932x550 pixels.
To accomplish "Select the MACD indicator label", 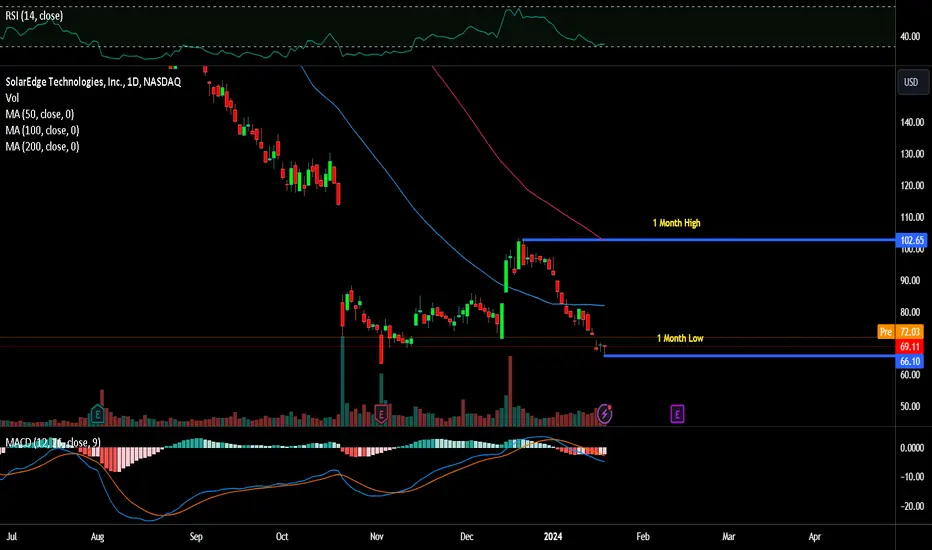I will coord(53,442).
